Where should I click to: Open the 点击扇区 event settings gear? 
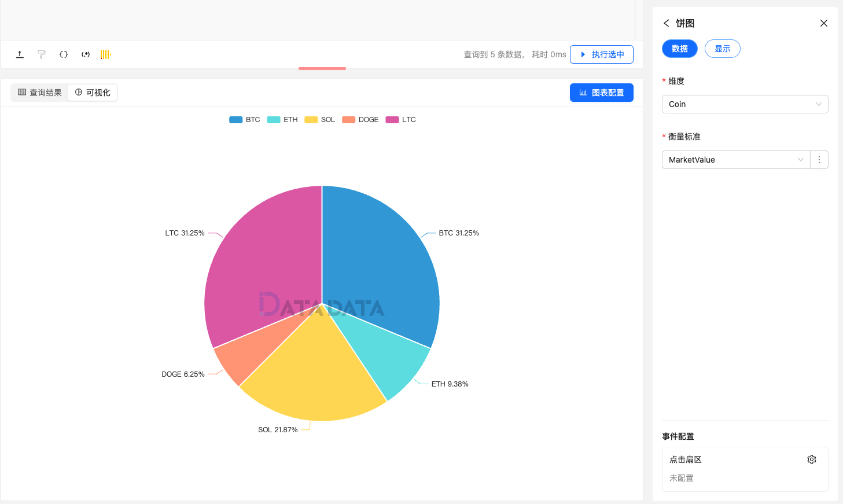pyautogui.click(x=812, y=459)
